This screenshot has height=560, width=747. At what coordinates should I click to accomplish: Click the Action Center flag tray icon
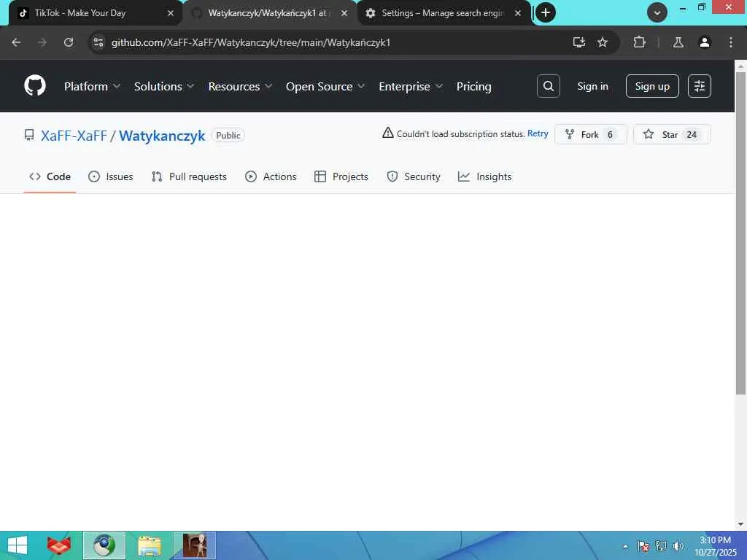pos(643,546)
